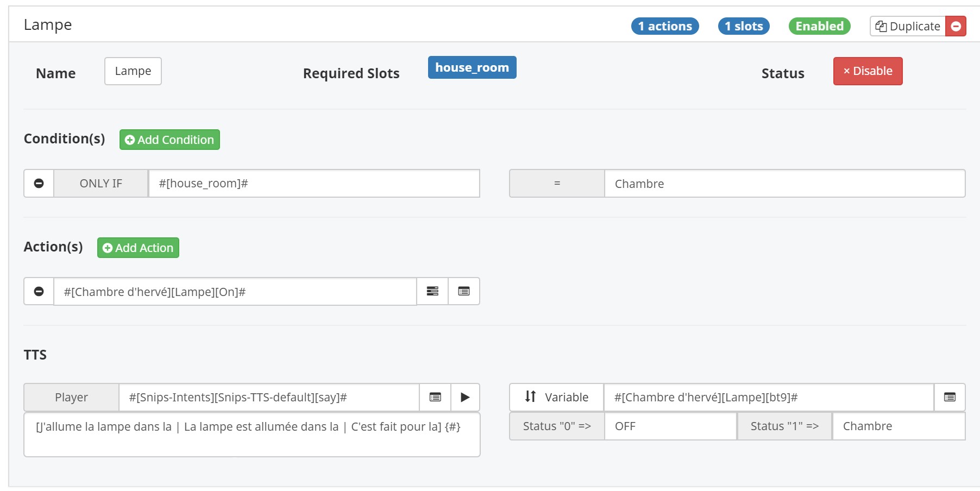Image resolution: width=980 pixels, height=491 pixels.
Task: Focus the TTS variable bt9 field
Action: [769, 398]
